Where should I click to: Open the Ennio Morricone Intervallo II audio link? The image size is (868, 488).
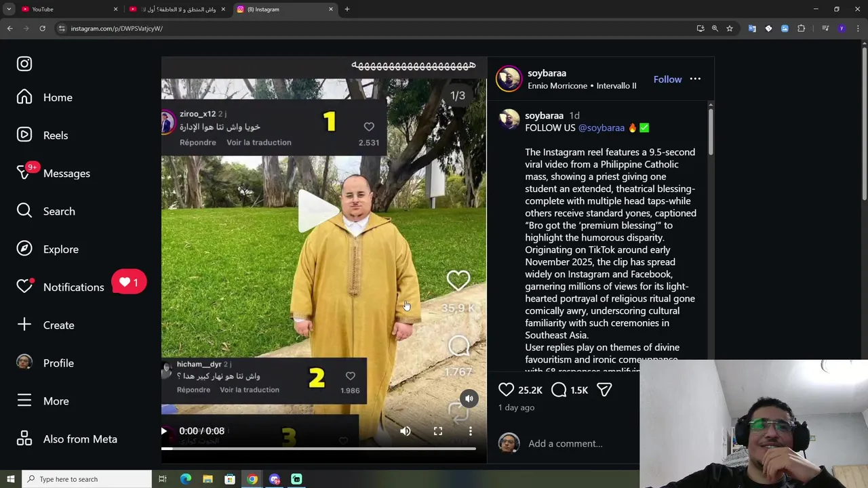pos(582,86)
